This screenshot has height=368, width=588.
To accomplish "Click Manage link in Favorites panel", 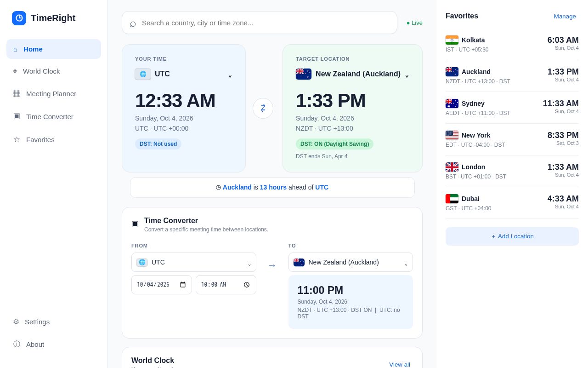I will [565, 16].
